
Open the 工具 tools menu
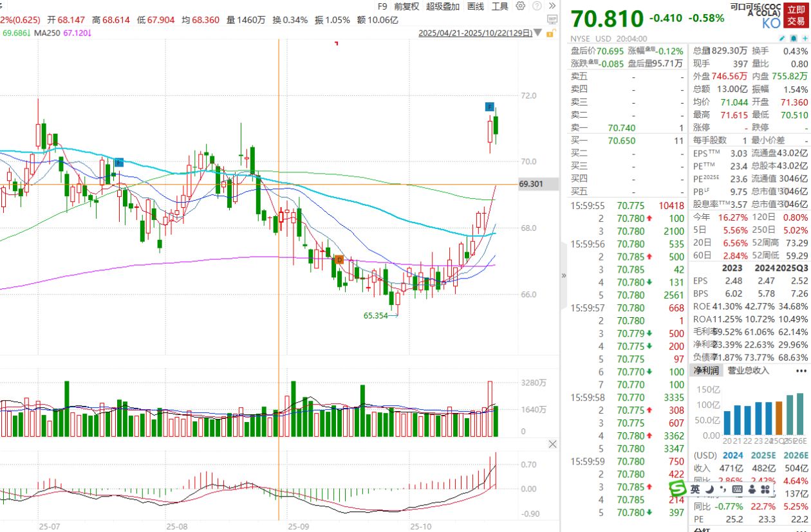point(499,6)
